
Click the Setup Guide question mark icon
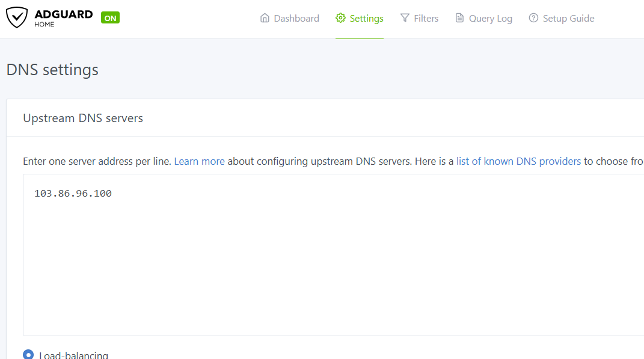tap(533, 18)
